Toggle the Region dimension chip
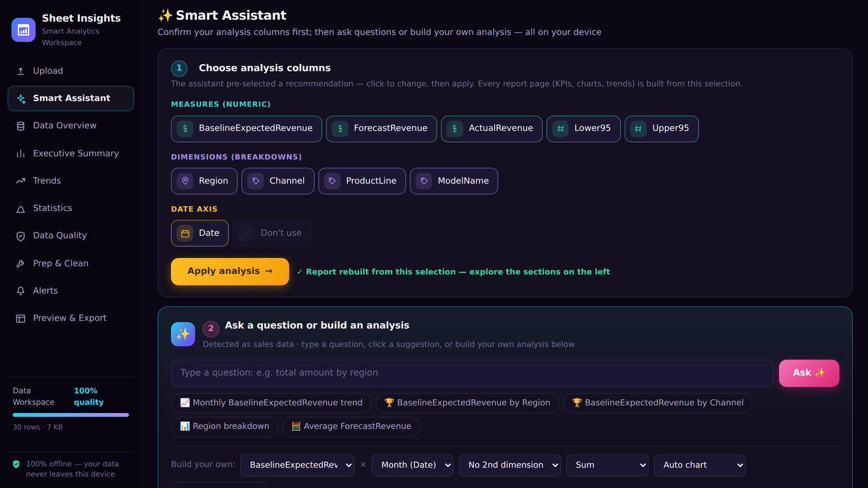Screen dimensions: 868x488 click(x=204, y=181)
